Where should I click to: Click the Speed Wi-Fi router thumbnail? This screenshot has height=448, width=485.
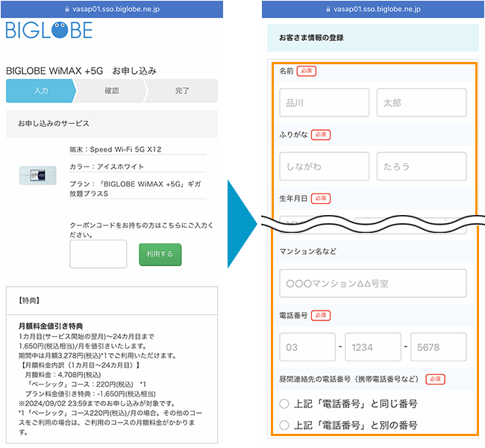tap(38, 175)
